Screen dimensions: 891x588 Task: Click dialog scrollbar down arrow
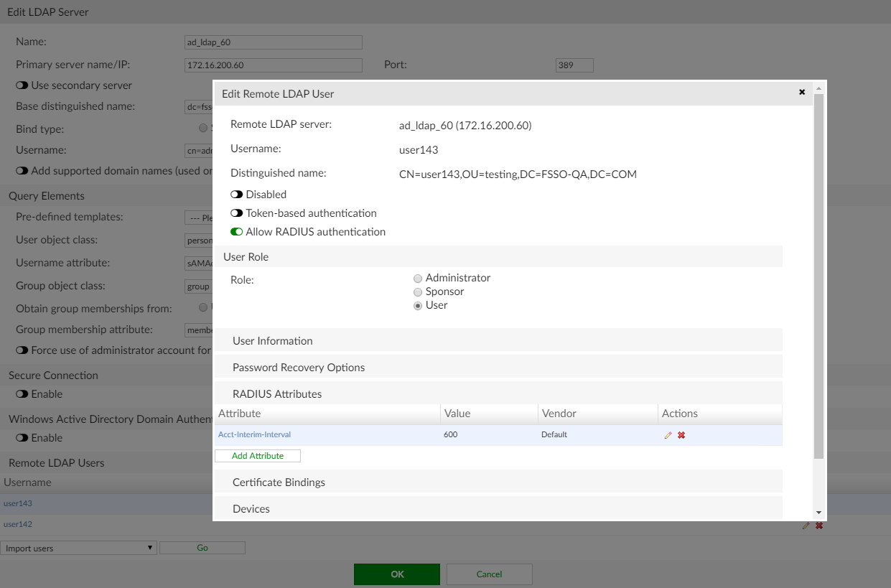pos(818,513)
